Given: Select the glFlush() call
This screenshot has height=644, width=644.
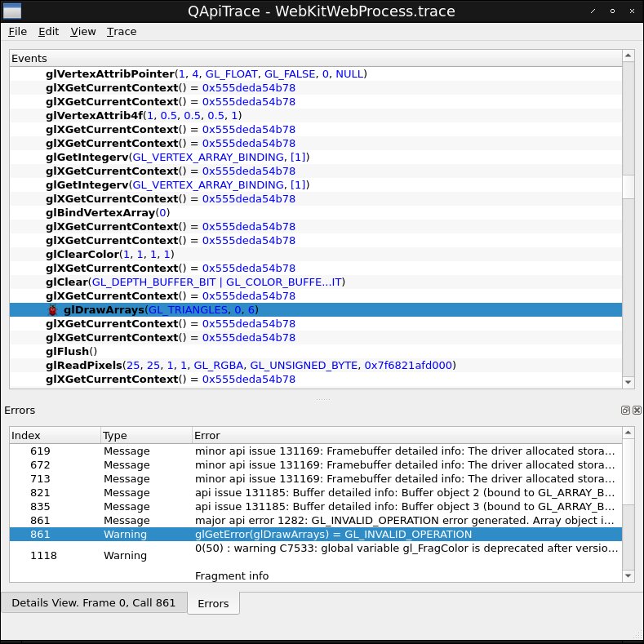Looking at the screenshot, I should (316, 352).
